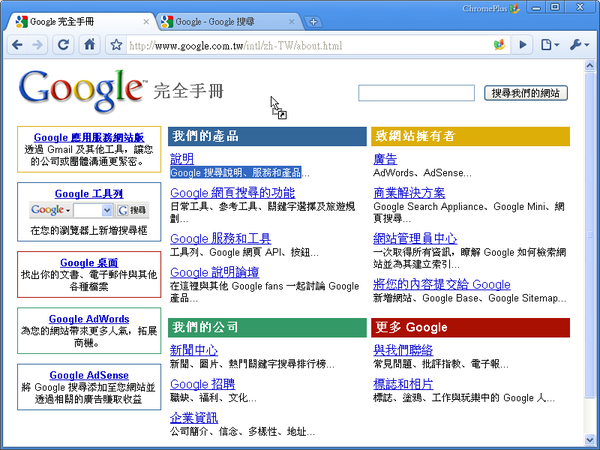Click the forward navigation arrow

[38, 45]
